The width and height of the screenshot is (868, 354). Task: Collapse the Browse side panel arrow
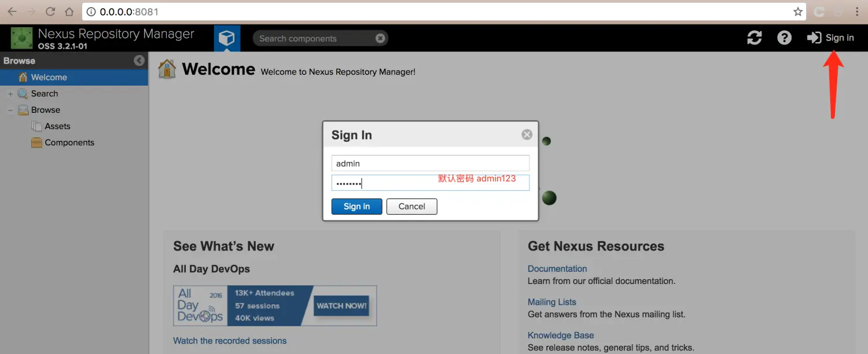[139, 60]
